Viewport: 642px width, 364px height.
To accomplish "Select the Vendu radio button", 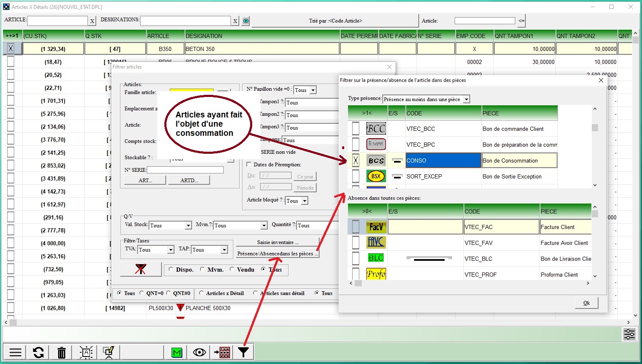I will click(232, 270).
